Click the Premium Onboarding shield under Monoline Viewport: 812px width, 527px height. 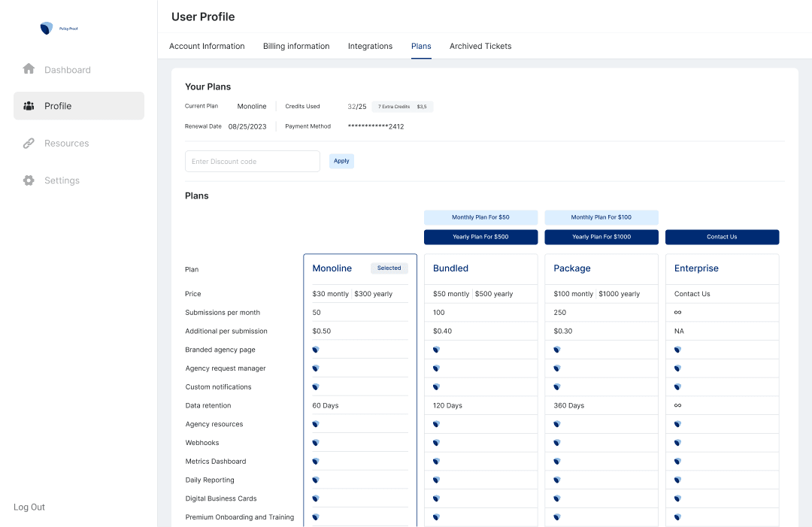point(315,516)
